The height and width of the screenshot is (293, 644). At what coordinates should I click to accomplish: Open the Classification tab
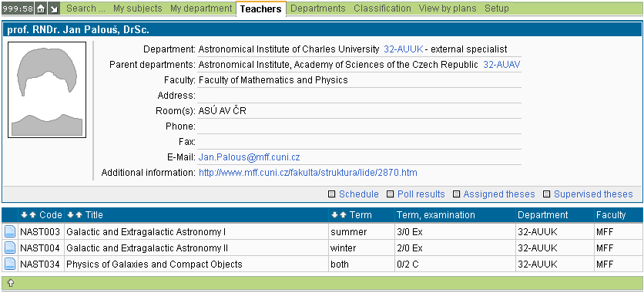coord(382,8)
